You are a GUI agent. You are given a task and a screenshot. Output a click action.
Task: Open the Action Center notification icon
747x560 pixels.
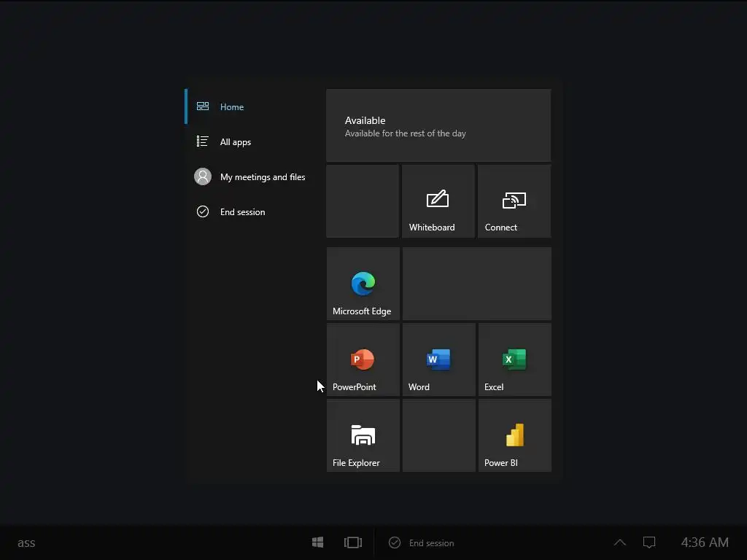(649, 542)
